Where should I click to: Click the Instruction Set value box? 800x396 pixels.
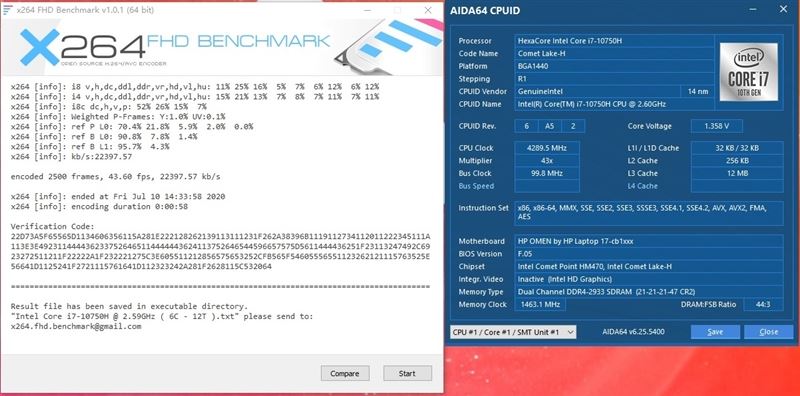click(648, 213)
